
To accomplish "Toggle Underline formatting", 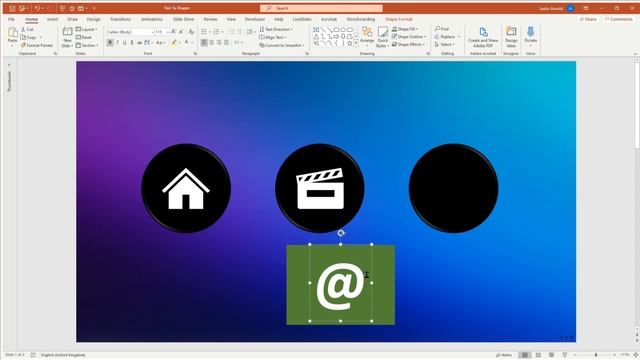I will (x=125, y=42).
